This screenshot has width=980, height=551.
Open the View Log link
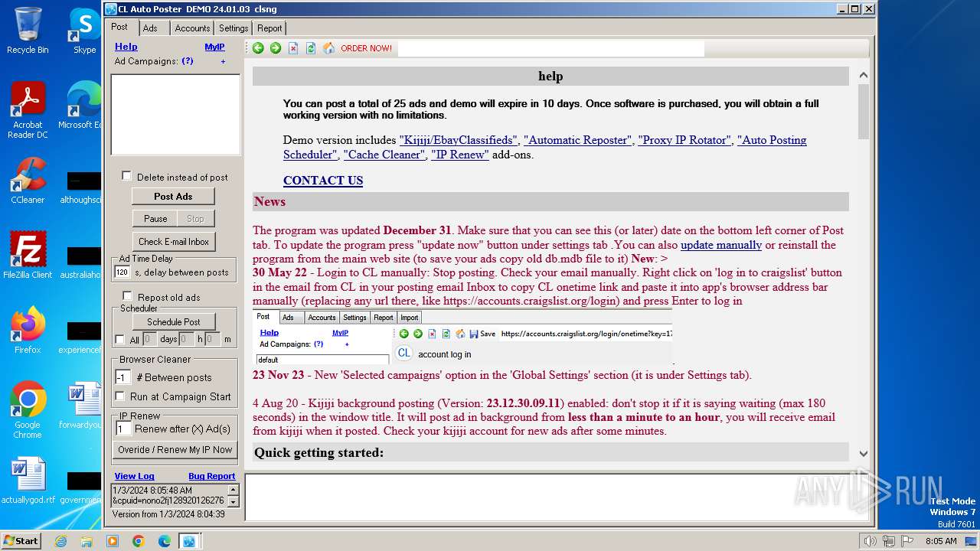135,476
